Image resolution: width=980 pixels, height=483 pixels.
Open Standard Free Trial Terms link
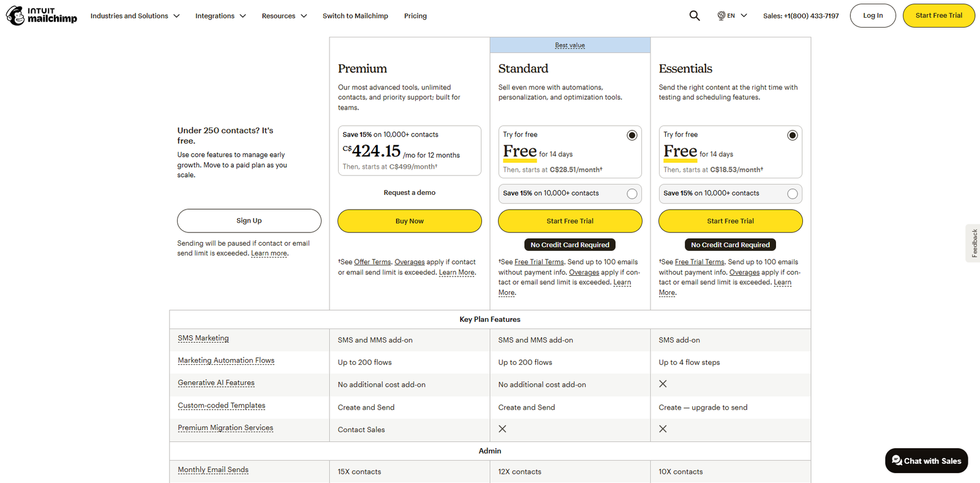pyautogui.click(x=539, y=262)
